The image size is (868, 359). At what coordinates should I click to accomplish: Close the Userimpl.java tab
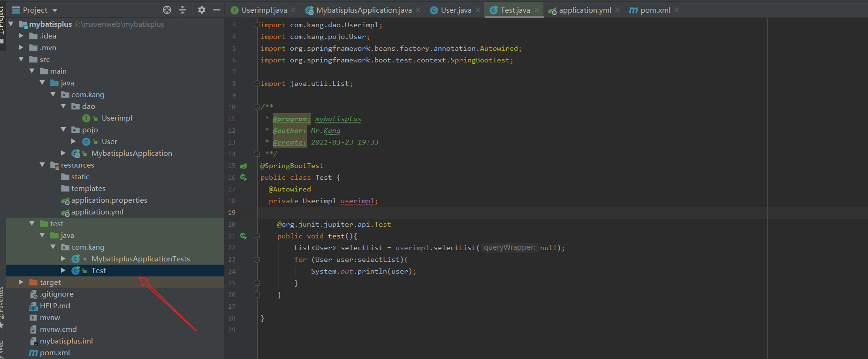(293, 10)
